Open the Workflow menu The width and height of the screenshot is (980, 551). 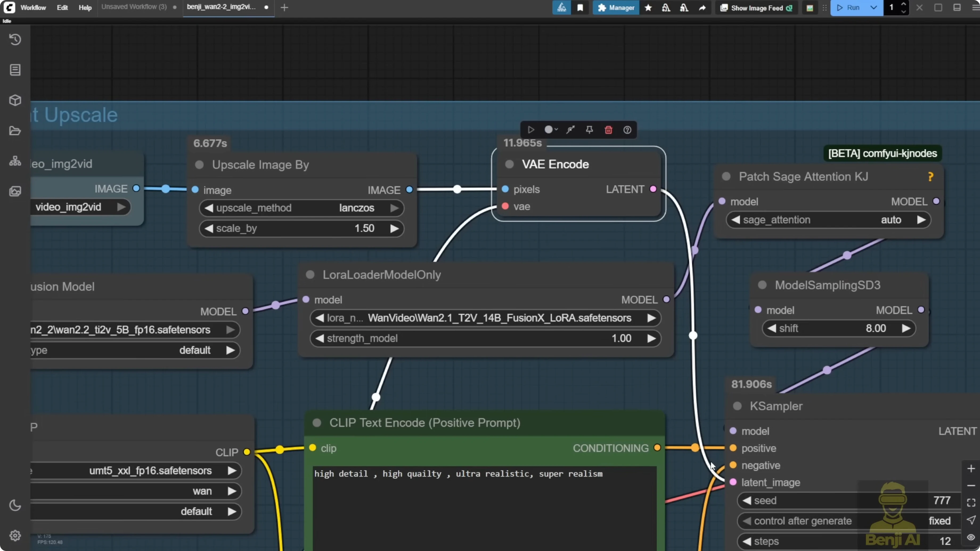(x=33, y=8)
